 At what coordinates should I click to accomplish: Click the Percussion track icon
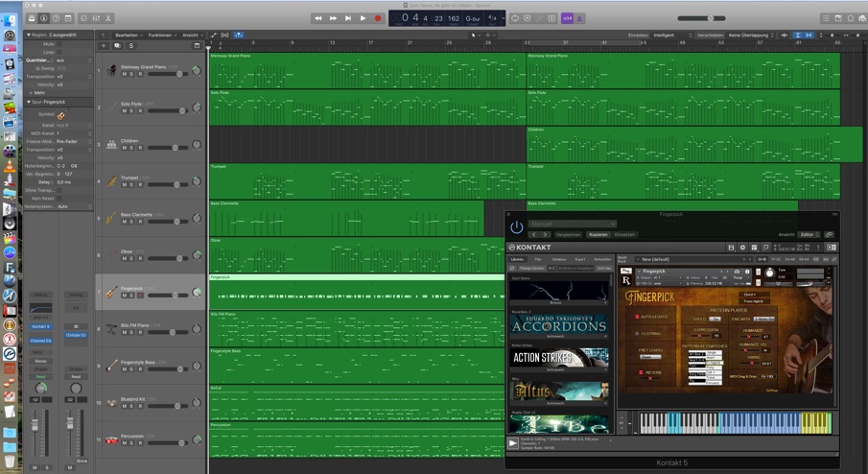[111, 439]
